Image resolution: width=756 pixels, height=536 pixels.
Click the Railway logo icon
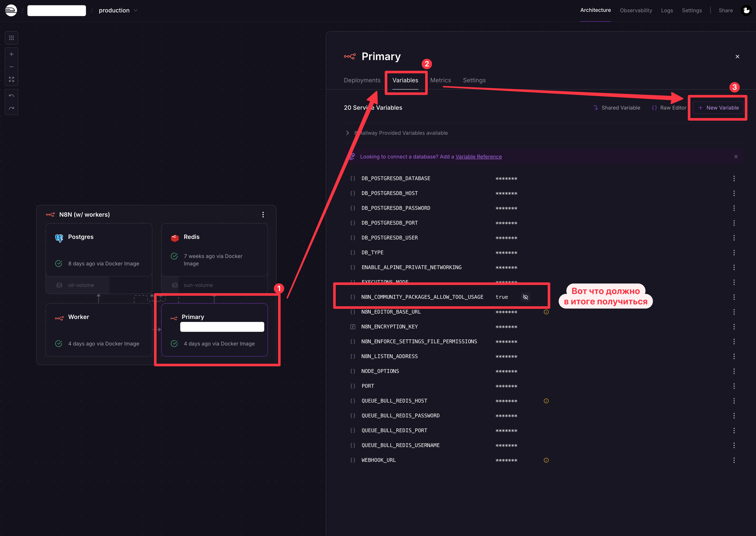[x=11, y=11]
